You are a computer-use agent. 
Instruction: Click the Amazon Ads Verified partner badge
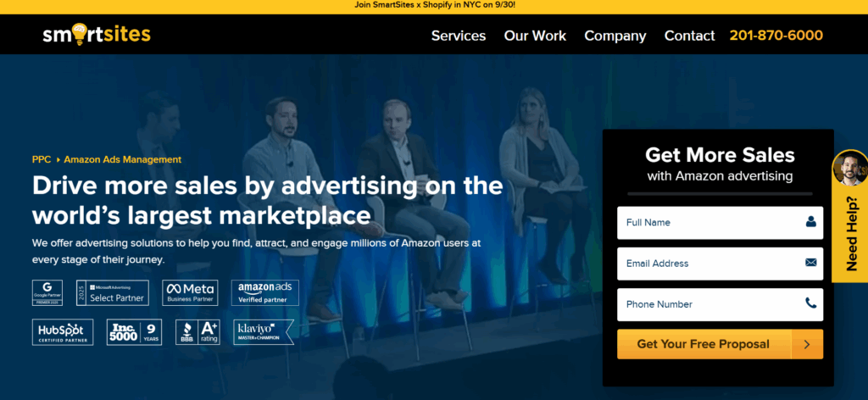(x=264, y=292)
